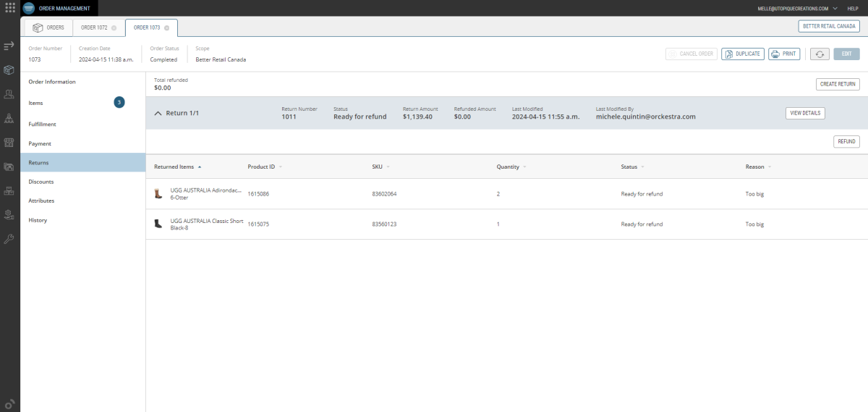Click the Duplicate order button

pos(742,54)
